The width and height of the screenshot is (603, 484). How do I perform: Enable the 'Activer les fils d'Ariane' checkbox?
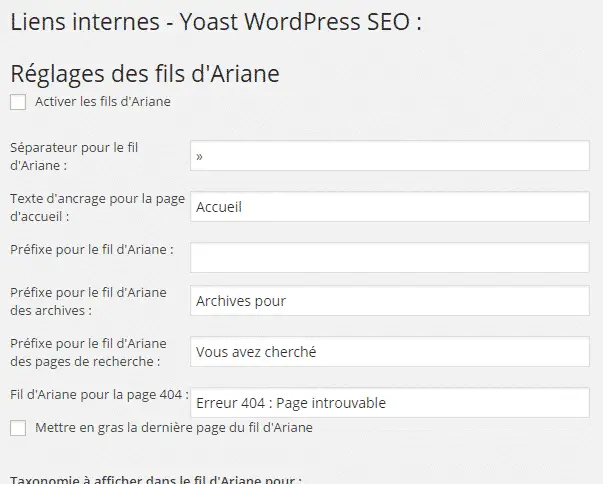click(x=18, y=102)
